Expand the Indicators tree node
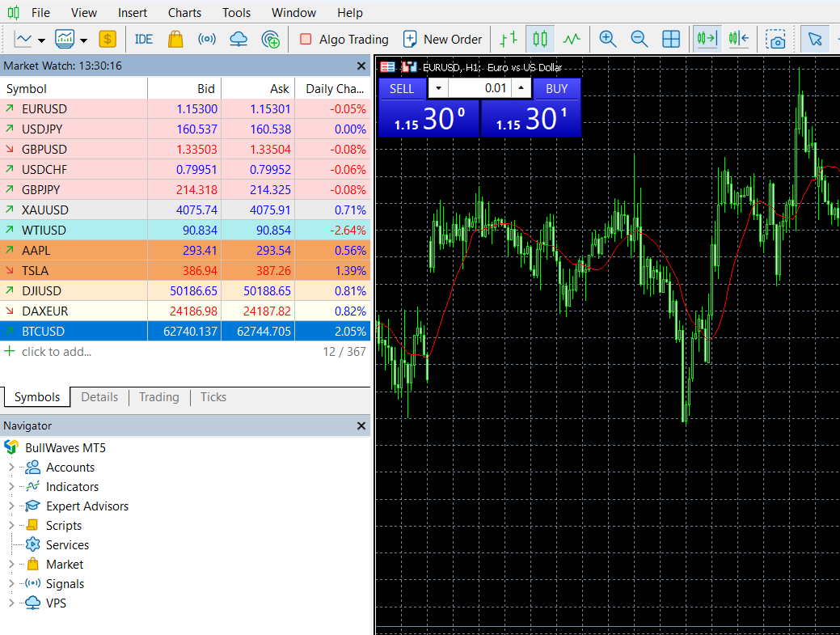 (x=11, y=487)
